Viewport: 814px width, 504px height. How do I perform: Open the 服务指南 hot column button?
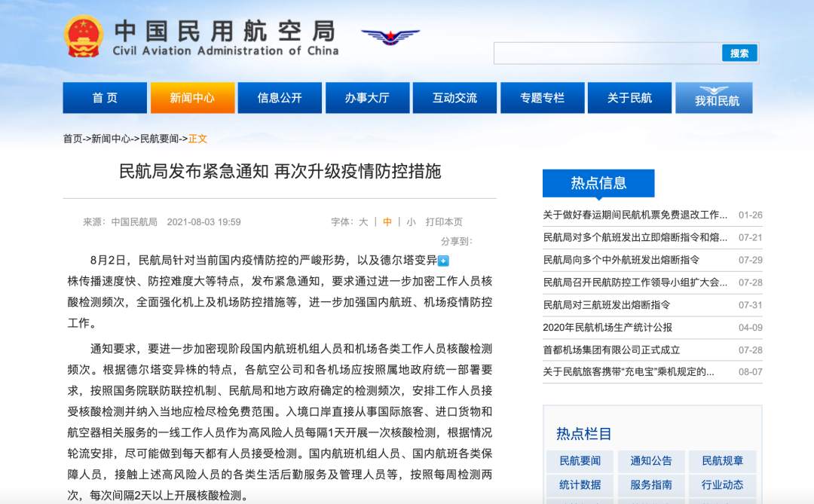coord(651,485)
